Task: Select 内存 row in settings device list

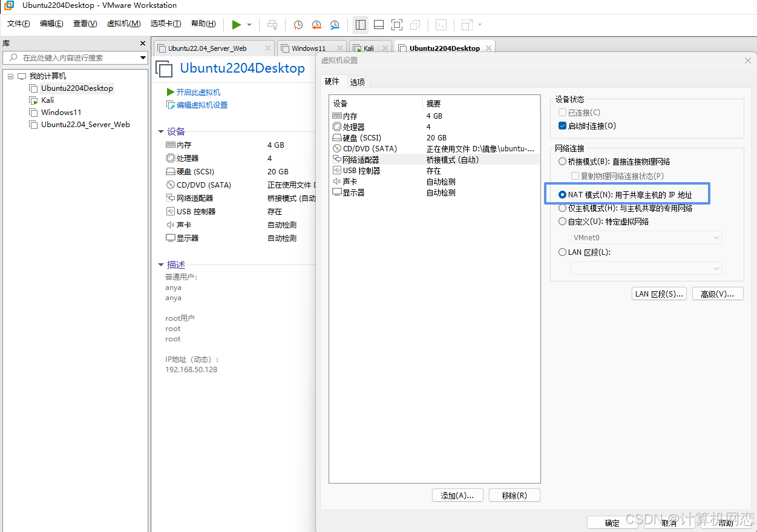Action: click(434, 116)
